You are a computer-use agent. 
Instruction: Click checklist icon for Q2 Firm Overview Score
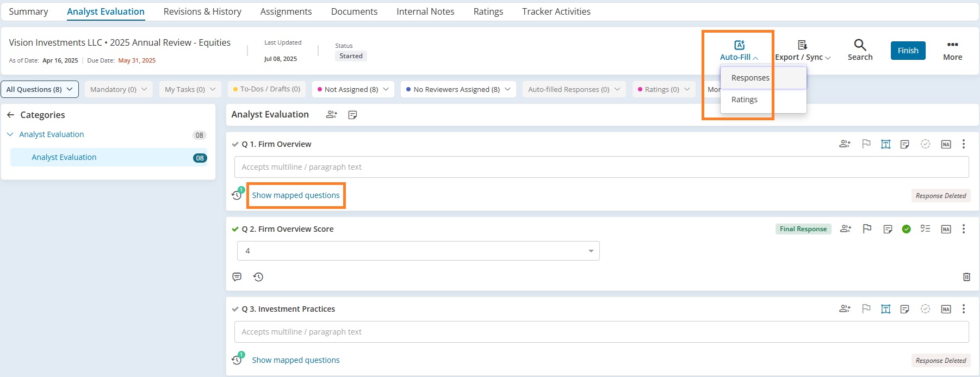click(925, 229)
